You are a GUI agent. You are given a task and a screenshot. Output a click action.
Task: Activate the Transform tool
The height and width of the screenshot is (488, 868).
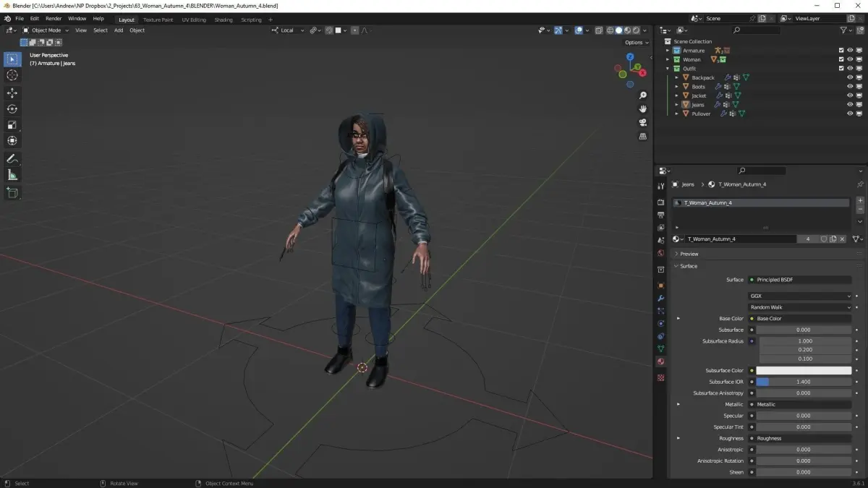click(x=12, y=141)
